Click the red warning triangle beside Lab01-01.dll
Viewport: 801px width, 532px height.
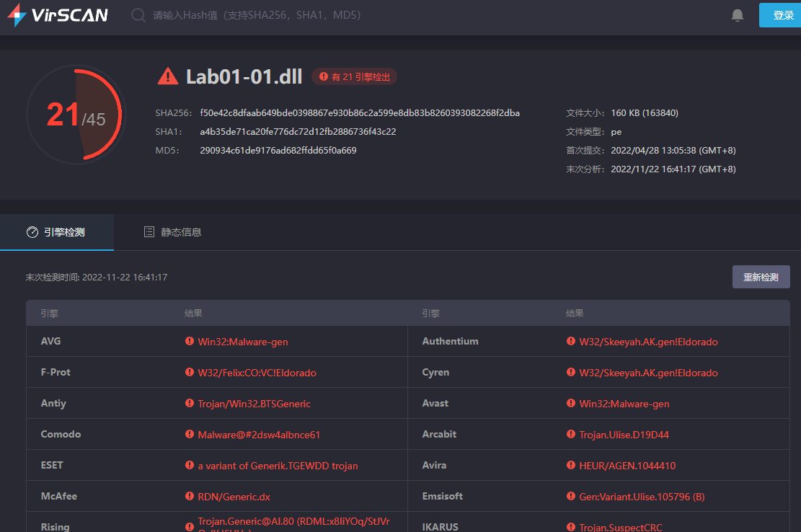(167, 76)
